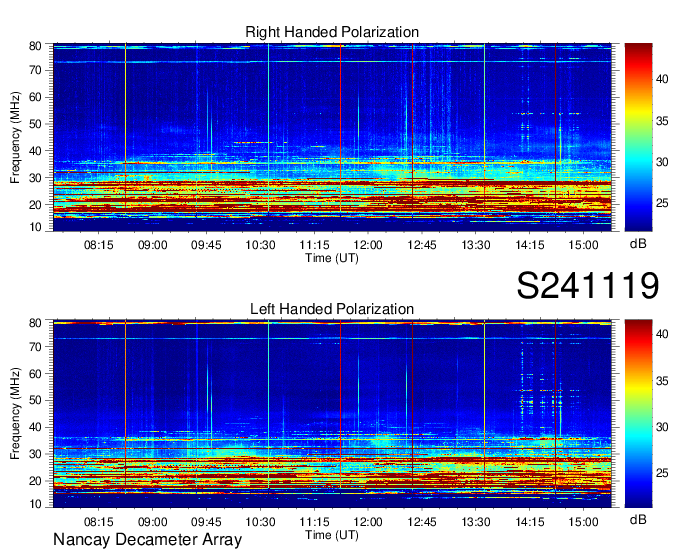The height and width of the screenshot is (552, 680).
Task: Click the Left Handed plot's colorbar
Action: click(x=638, y=414)
